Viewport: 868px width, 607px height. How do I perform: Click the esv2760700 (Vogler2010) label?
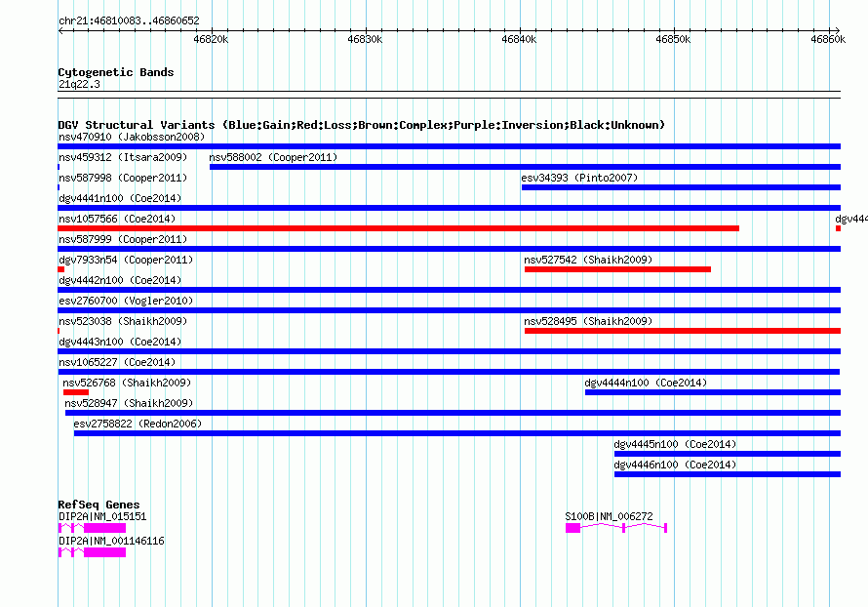tap(126, 301)
